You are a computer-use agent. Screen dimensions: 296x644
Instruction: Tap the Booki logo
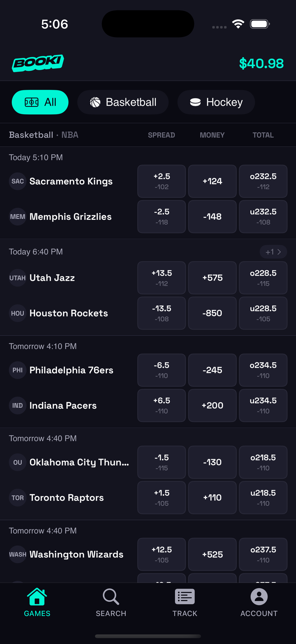point(38,63)
